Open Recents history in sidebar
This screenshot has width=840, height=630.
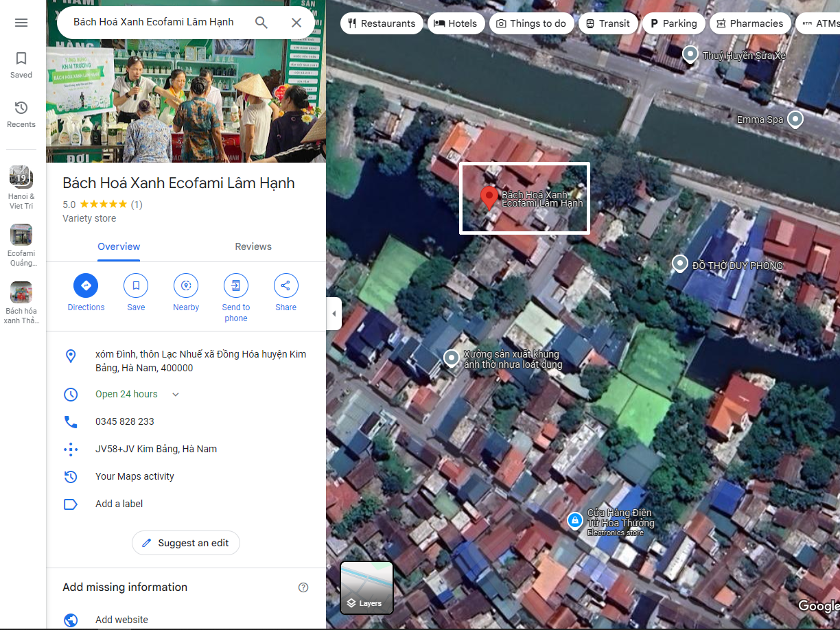point(21,114)
